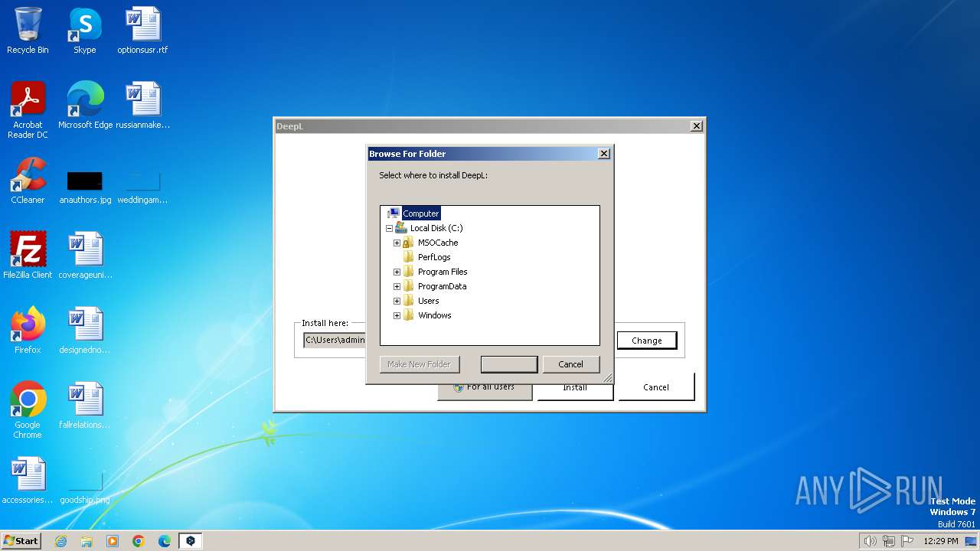Select the Program Files folder

tap(443, 272)
